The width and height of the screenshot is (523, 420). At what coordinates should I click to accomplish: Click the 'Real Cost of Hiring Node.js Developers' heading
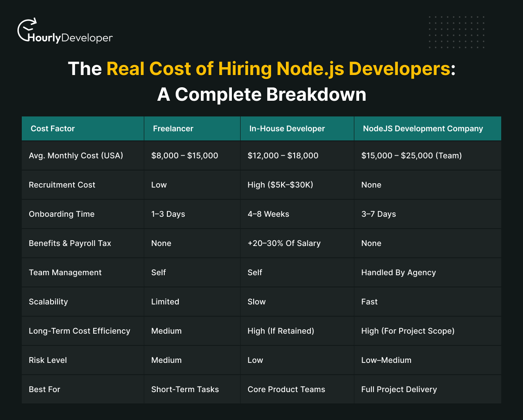pos(278,69)
